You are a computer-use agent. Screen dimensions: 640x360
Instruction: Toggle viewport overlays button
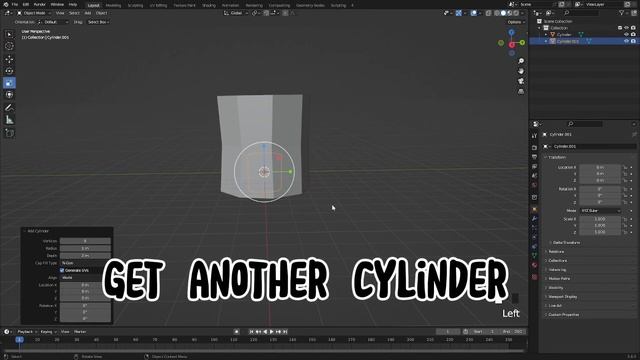coord(473,13)
